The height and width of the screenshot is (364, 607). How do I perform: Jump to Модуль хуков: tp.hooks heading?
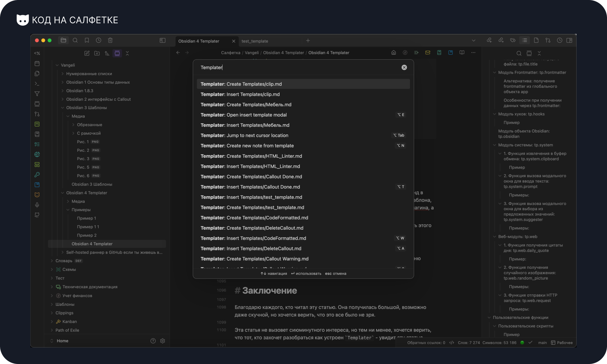pyautogui.click(x=521, y=114)
